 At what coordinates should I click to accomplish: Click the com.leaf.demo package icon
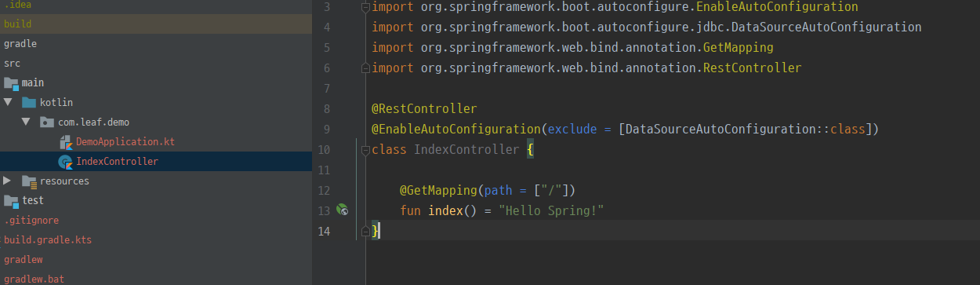pyautogui.click(x=47, y=122)
